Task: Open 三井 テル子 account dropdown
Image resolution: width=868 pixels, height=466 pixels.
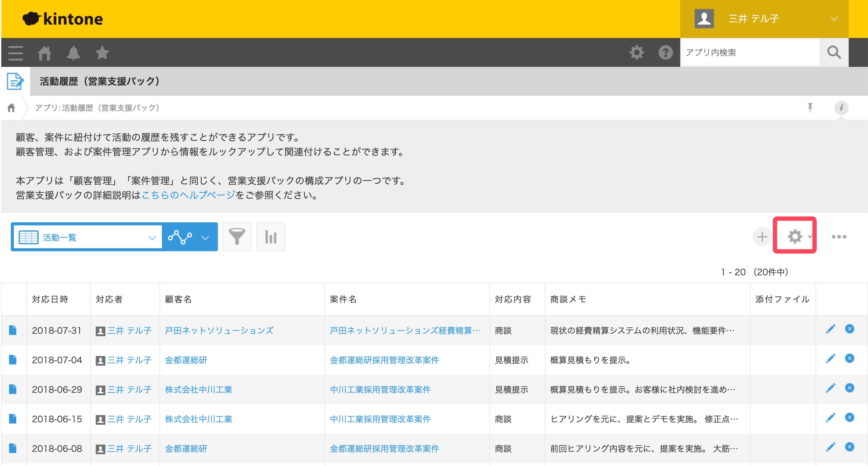Action: pyautogui.click(x=764, y=19)
